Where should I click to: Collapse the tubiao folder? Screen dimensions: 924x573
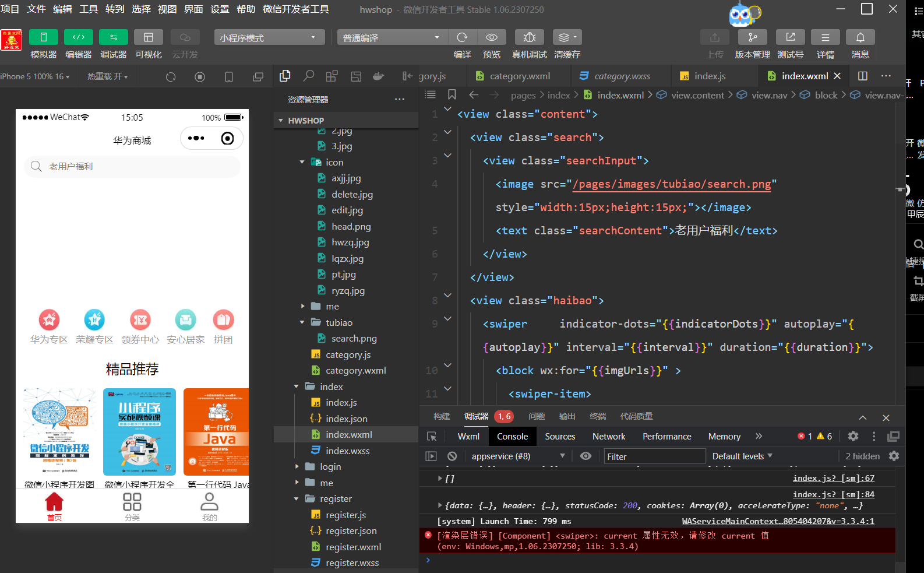(x=302, y=322)
